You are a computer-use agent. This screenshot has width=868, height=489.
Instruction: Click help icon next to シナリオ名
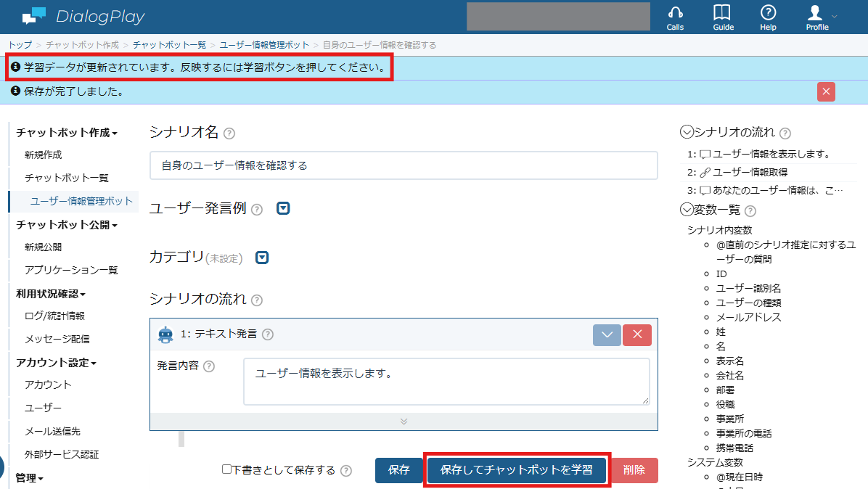pyautogui.click(x=229, y=133)
